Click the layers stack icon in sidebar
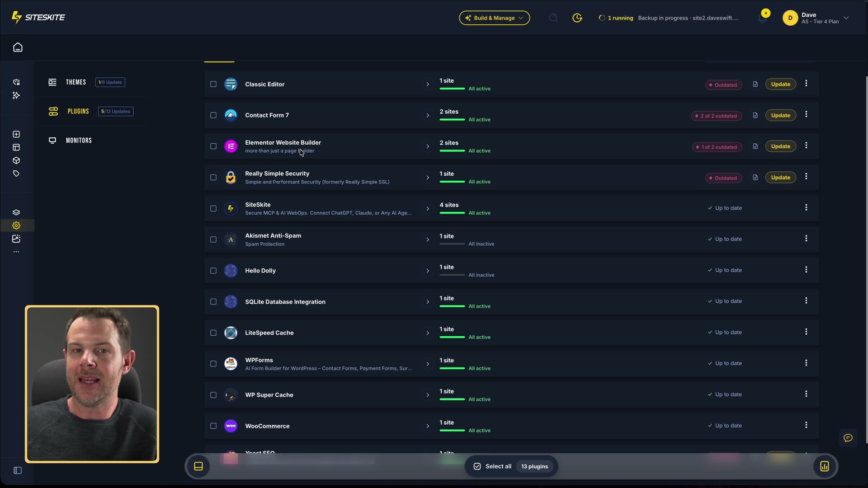Screen dimensions: 868x488 [x=16, y=212]
